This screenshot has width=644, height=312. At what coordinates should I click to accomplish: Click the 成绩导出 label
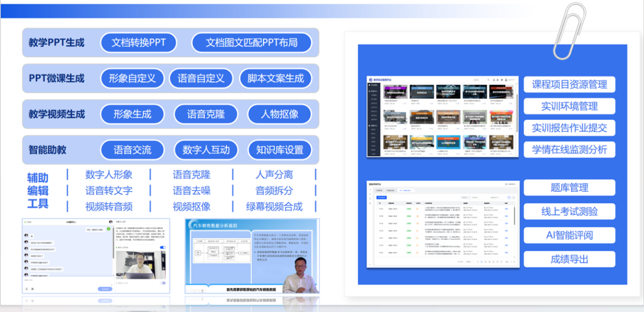569,260
